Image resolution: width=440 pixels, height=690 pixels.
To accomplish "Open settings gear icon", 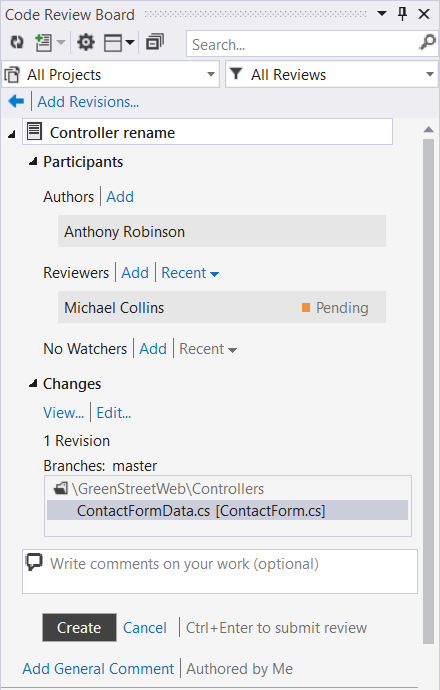I will click(x=86, y=43).
